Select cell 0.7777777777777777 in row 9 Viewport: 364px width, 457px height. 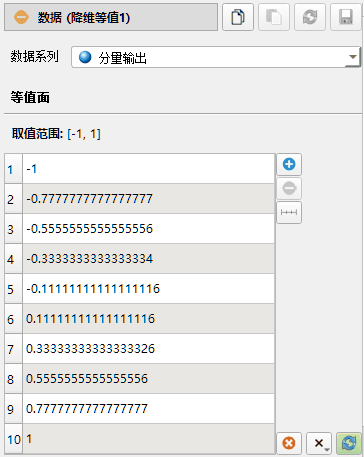pos(149,409)
